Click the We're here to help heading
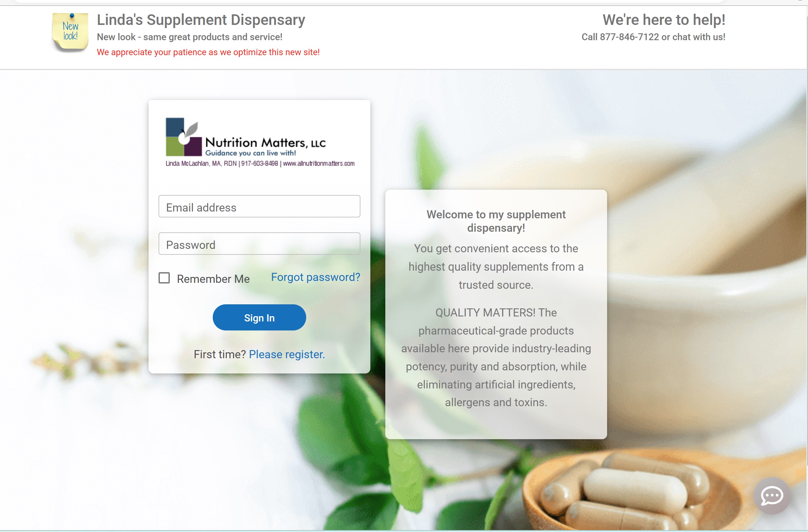The height and width of the screenshot is (532, 808). click(664, 20)
